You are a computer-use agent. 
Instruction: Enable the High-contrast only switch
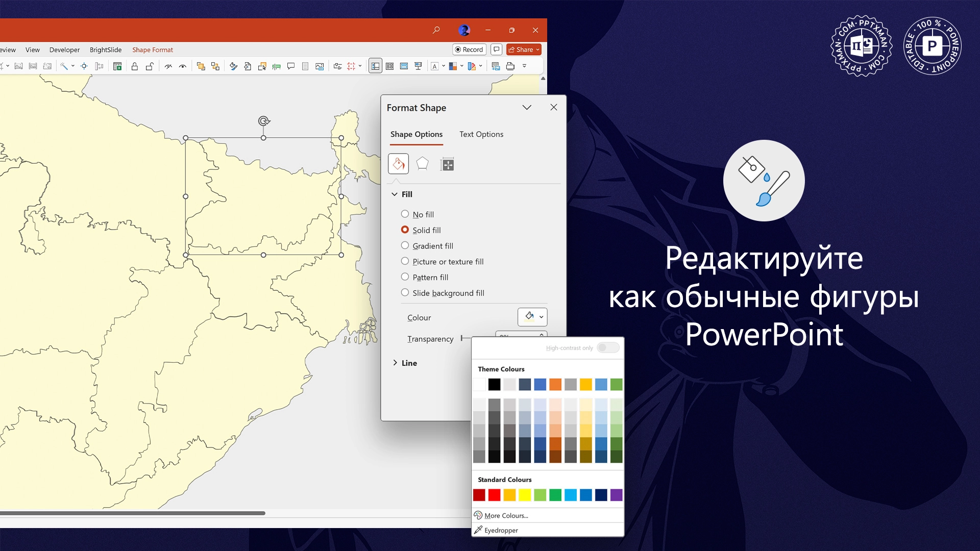pyautogui.click(x=608, y=347)
